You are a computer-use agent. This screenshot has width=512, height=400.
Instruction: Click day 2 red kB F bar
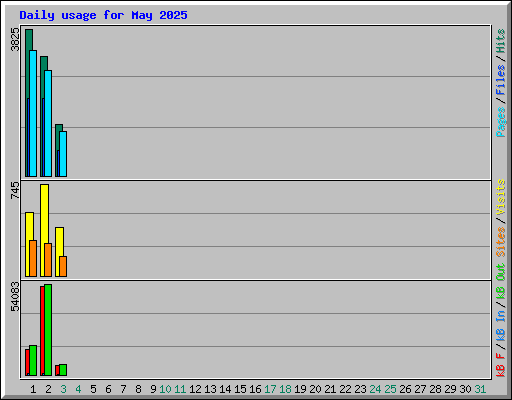pos(42,330)
